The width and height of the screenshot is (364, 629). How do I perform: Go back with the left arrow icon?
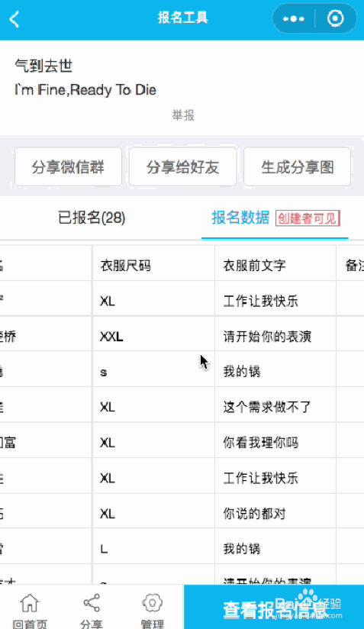[14, 19]
